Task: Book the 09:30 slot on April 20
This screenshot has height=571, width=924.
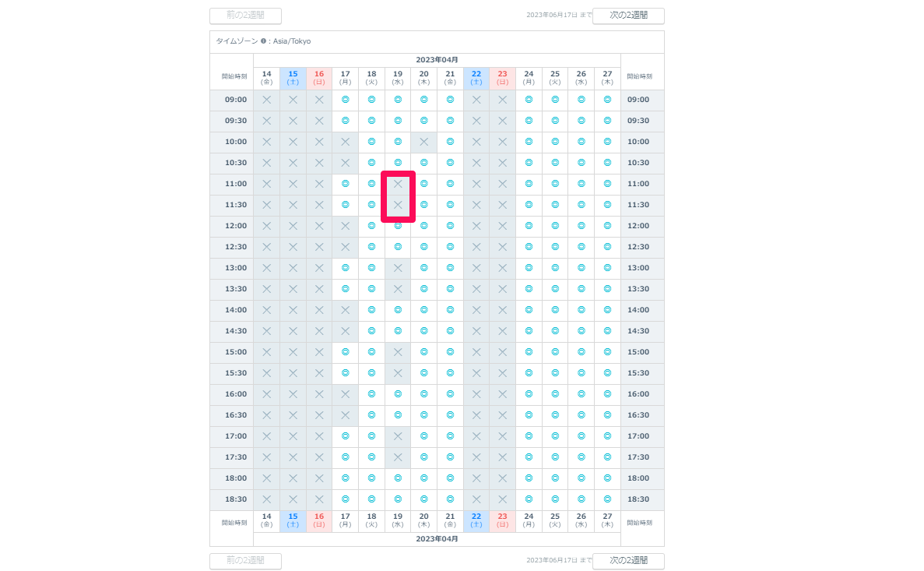Action: click(423, 121)
